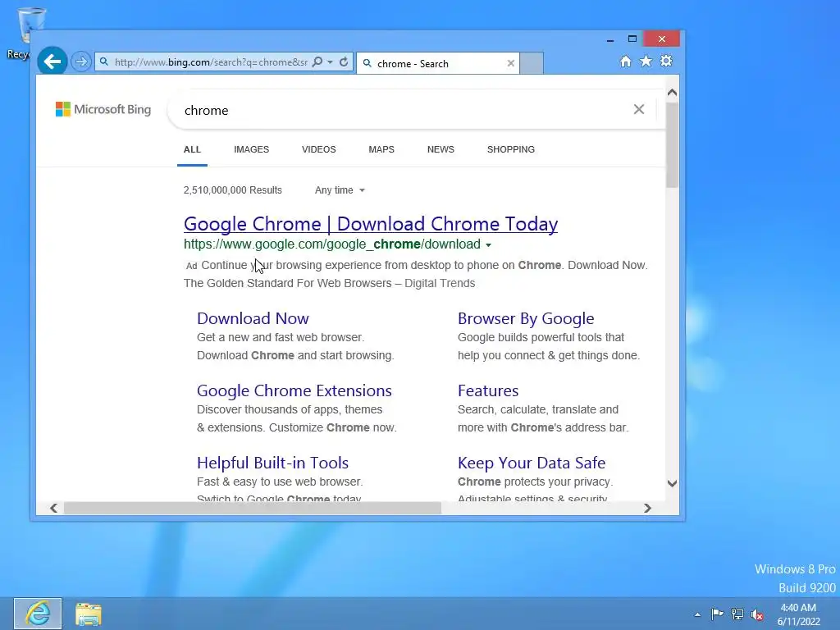Open 'Keep Your Data Safe' sublink
The height and width of the screenshot is (630, 840).
(x=532, y=463)
